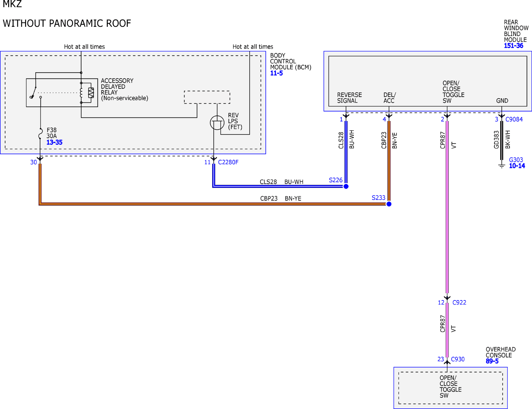Viewport: 532px width, 409px height.
Task: Click the S226 splice dot
Action: [346, 186]
